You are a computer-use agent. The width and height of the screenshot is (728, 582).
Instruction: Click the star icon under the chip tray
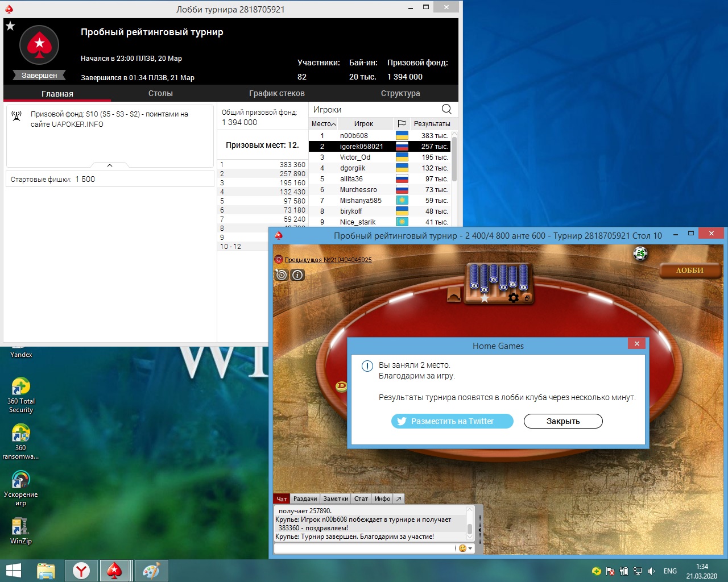tap(485, 298)
